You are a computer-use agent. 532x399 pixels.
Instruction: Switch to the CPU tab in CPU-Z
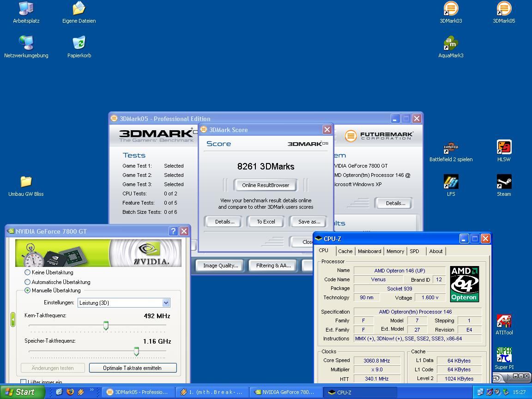[323, 250]
